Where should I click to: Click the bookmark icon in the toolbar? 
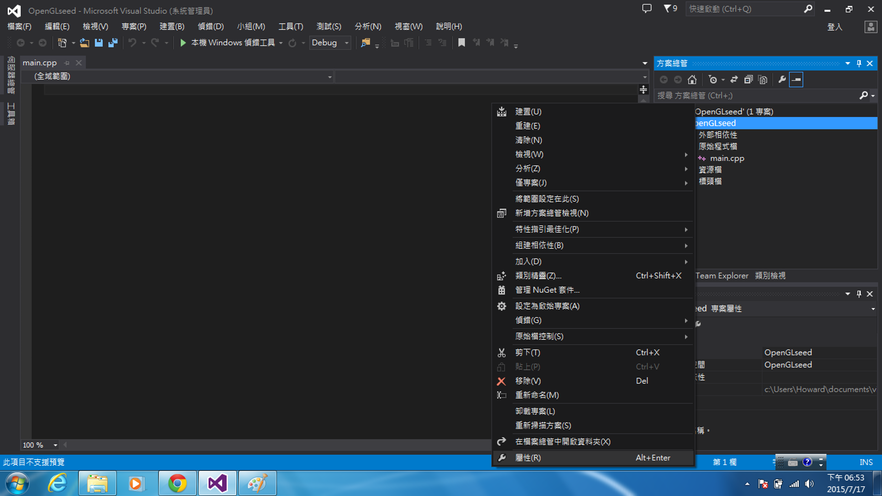point(461,43)
